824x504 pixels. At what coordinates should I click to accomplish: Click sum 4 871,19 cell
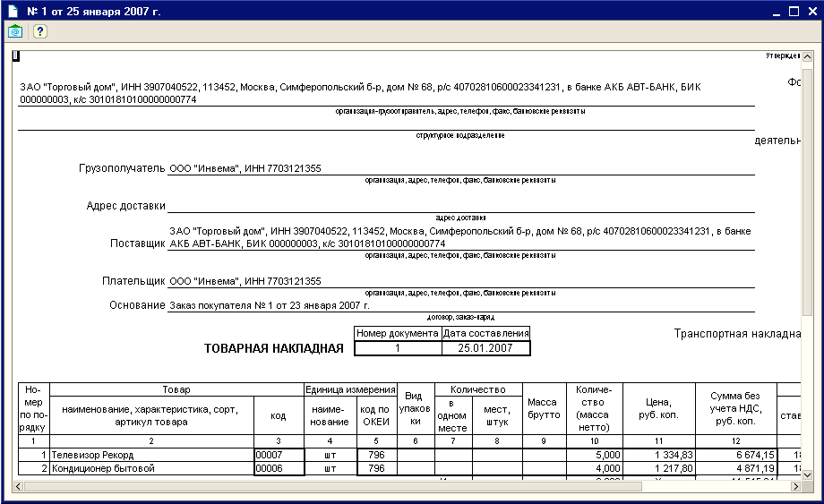[x=735, y=468]
